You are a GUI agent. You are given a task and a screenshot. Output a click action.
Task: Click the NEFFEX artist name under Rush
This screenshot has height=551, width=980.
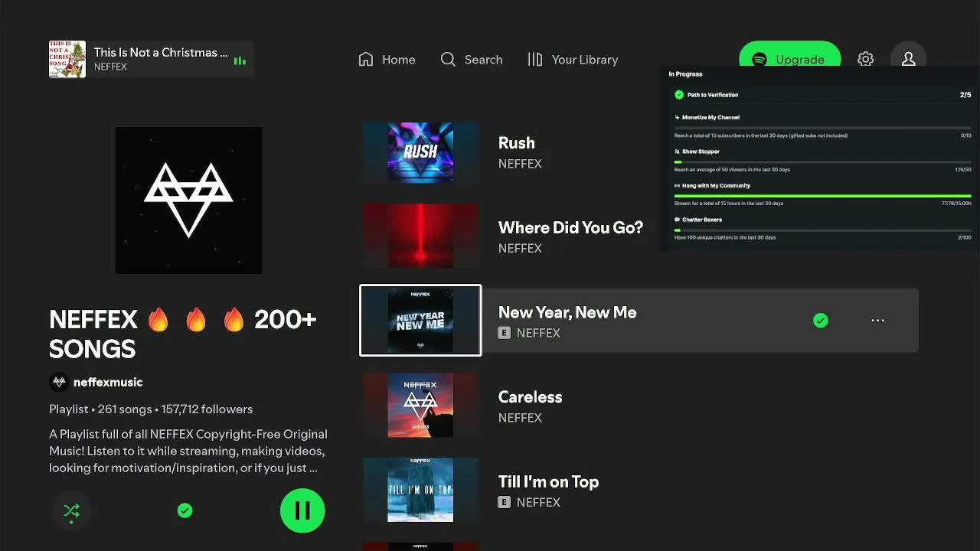click(x=520, y=164)
